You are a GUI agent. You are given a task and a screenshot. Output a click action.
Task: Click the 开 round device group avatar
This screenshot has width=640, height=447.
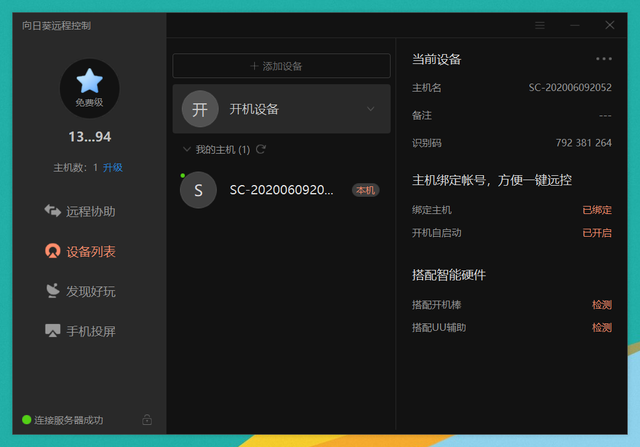pos(200,109)
